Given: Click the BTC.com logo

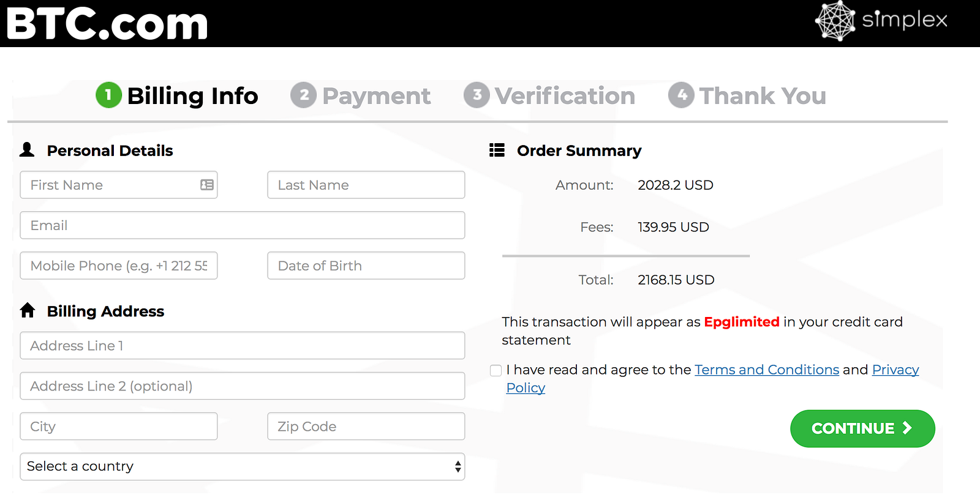Looking at the screenshot, I should [107, 23].
